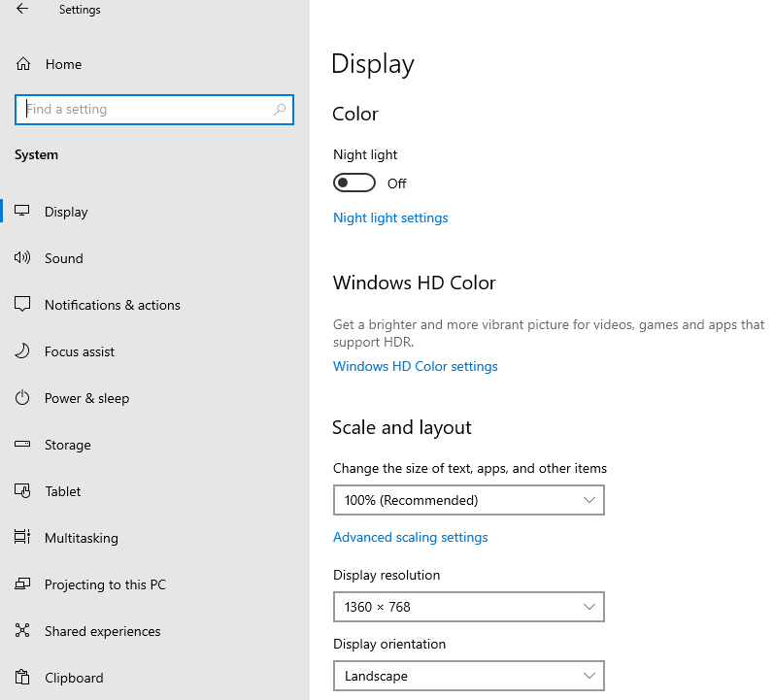Click the Shared experiences icon
The image size is (774, 700).
(x=22, y=630)
